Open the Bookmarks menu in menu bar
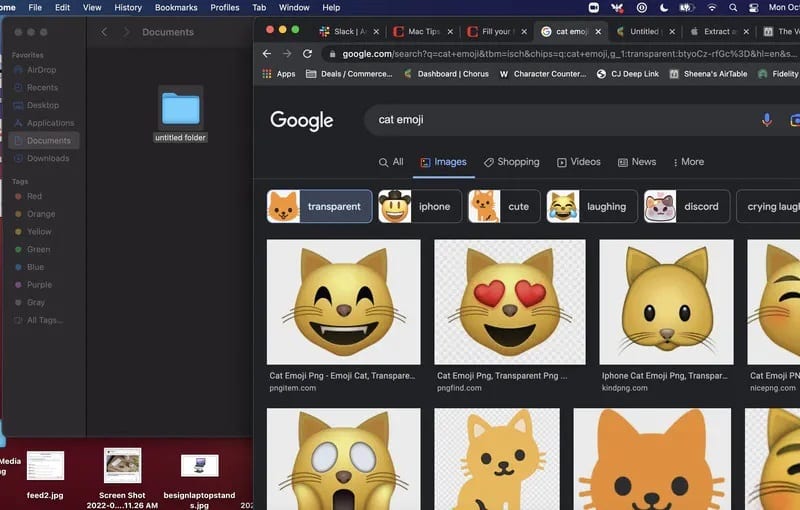800x510 pixels. click(176, 7)
